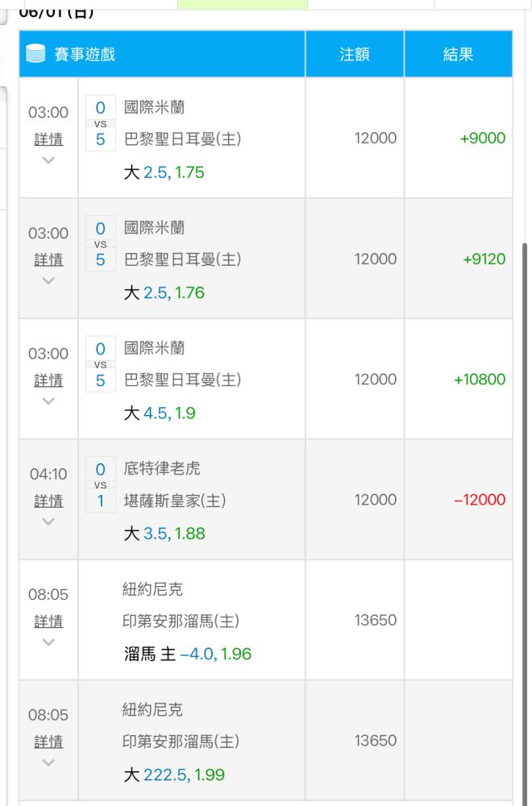Expand chevron for the 大 4.5, 1.9 bet
The image size is (532, 806).
pos(48,401)
